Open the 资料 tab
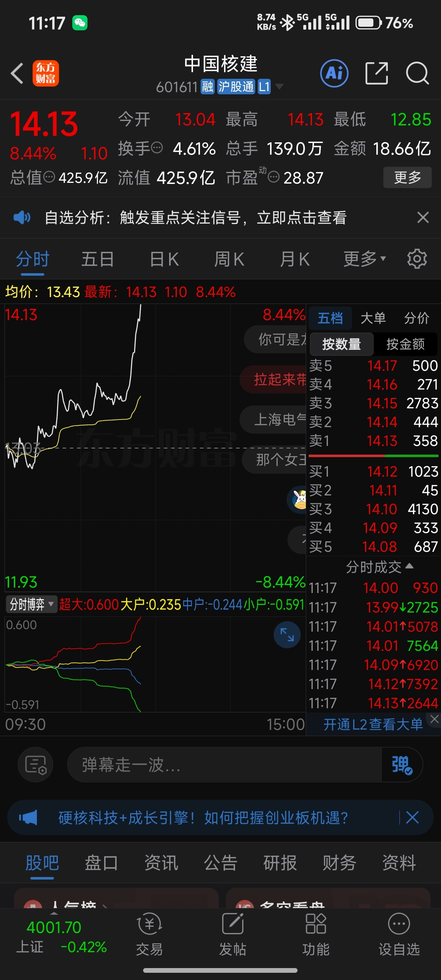Screen dimensions: 441x980 (x=399, y=863)
